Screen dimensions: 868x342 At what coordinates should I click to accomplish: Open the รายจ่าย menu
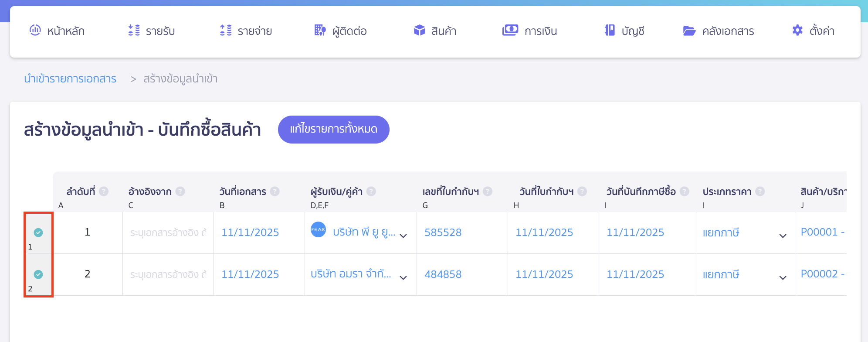pos(246,31)
